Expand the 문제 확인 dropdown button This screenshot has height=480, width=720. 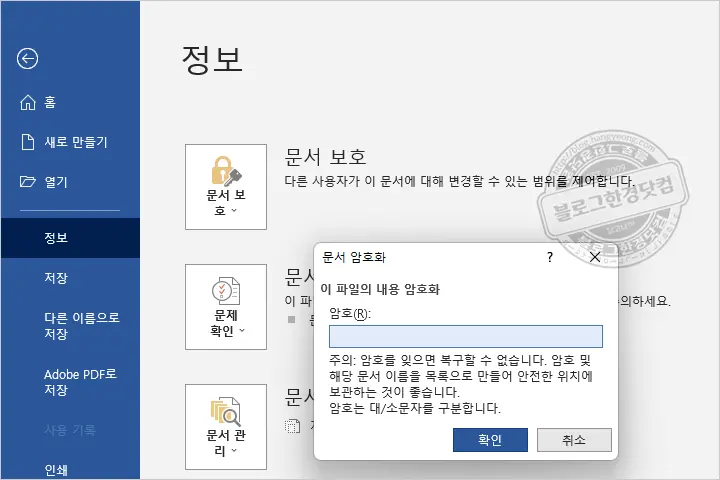[226, 307]
